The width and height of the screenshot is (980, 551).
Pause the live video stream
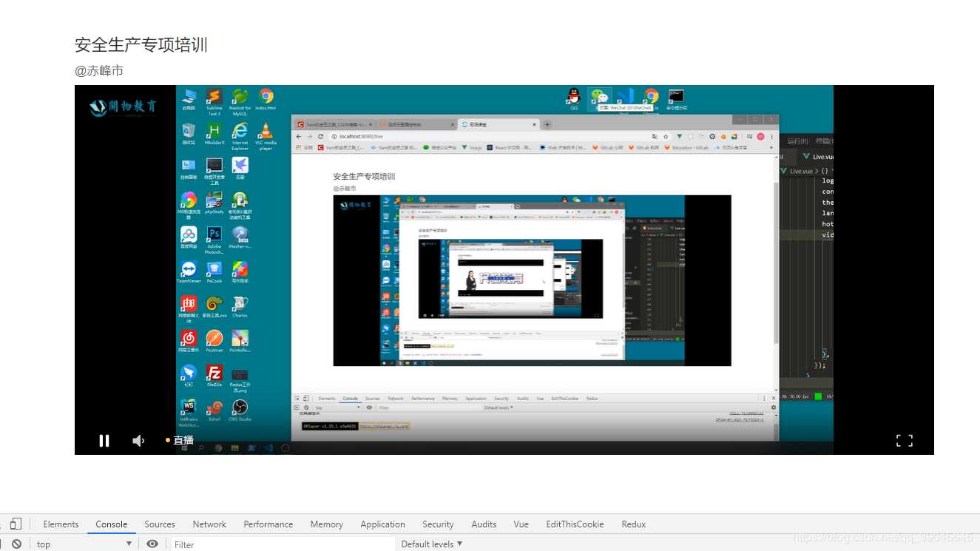[104, 441]
